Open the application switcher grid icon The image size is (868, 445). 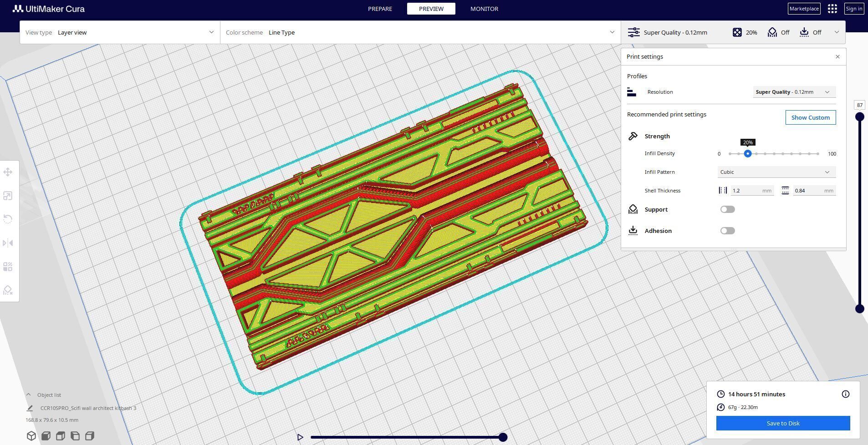tap(832, 9)
